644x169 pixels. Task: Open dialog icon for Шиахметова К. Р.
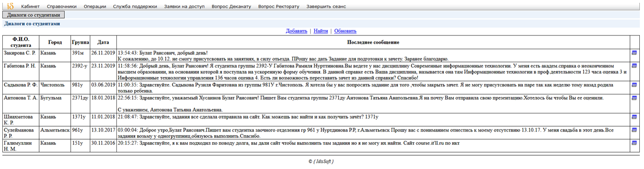[x=634, y=117]
